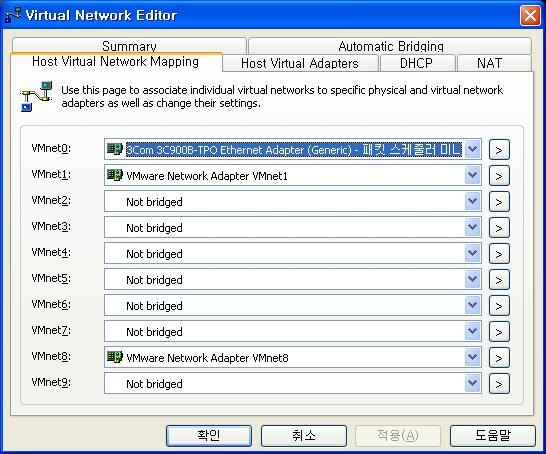Switch to the Automatic Bridging tab

(390, 46)
